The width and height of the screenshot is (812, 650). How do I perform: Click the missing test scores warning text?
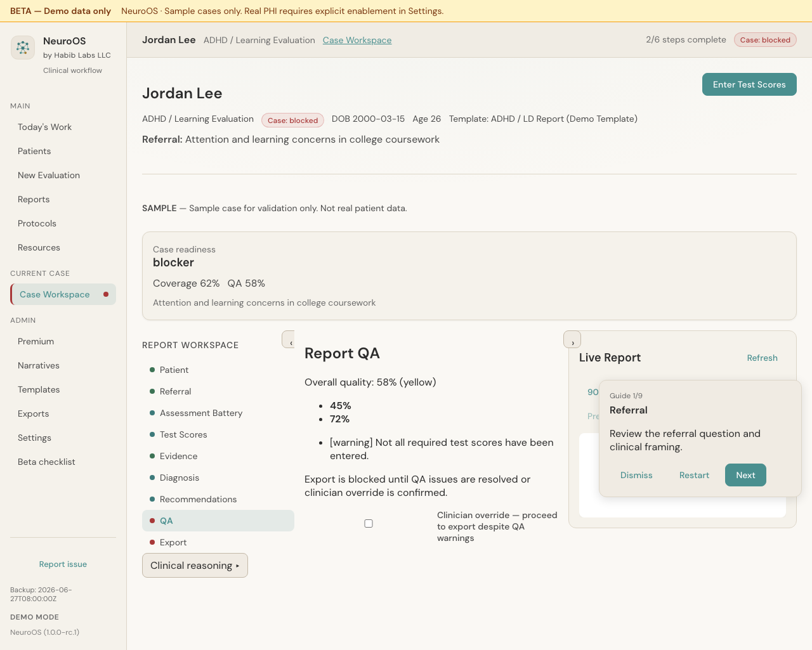(442, 449)
